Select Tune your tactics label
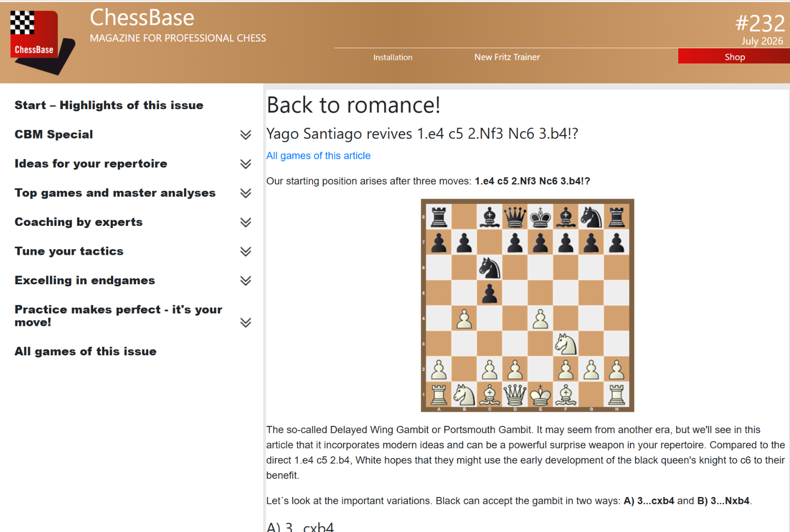Image resolution: width=790 pixels, height=532 pixels. [69, 251]
